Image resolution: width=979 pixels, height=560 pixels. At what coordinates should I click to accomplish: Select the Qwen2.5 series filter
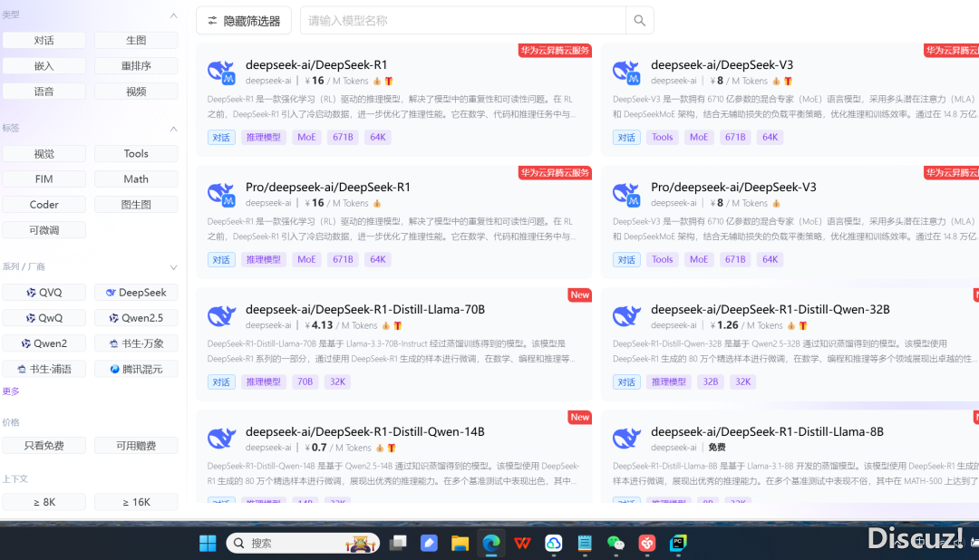click(136, 318)
